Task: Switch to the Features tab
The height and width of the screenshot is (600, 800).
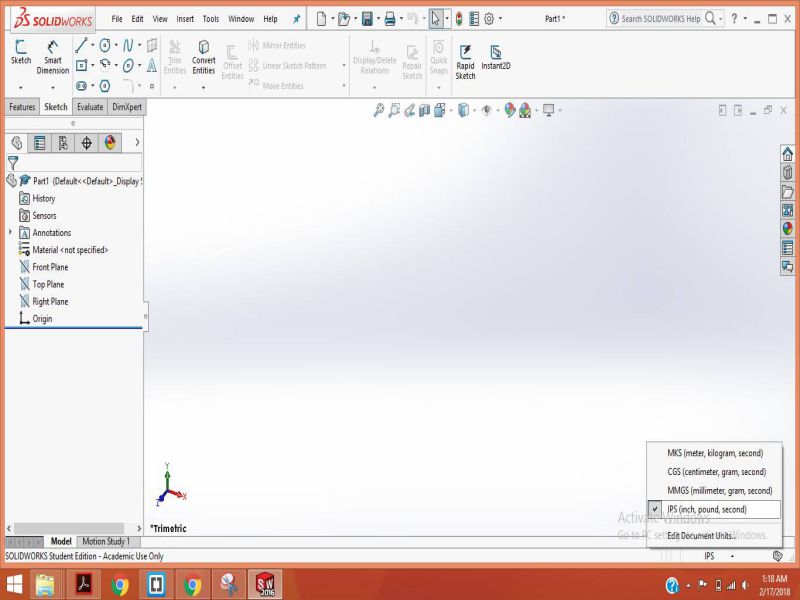Action: point(22,107)
